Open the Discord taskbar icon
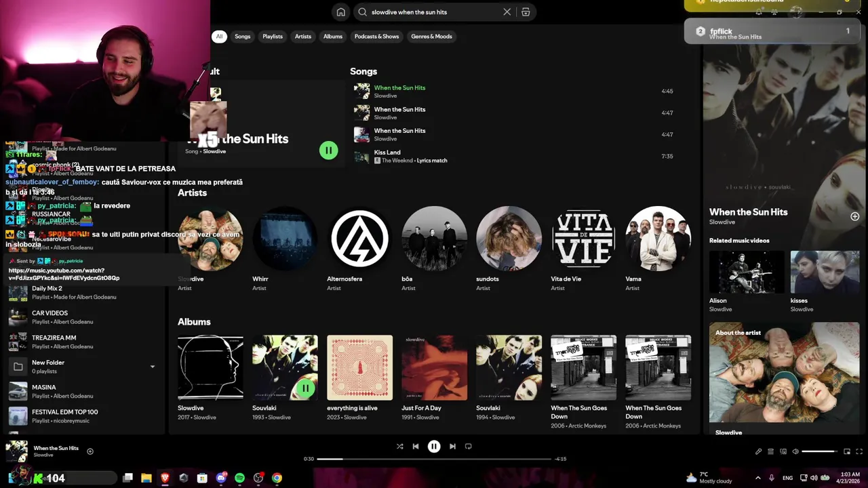 coord(221,478)
